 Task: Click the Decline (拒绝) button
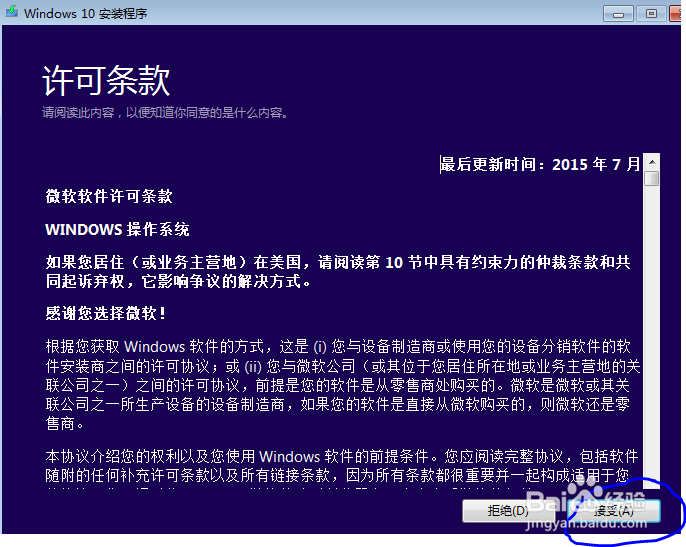click(x=508, y=511)
